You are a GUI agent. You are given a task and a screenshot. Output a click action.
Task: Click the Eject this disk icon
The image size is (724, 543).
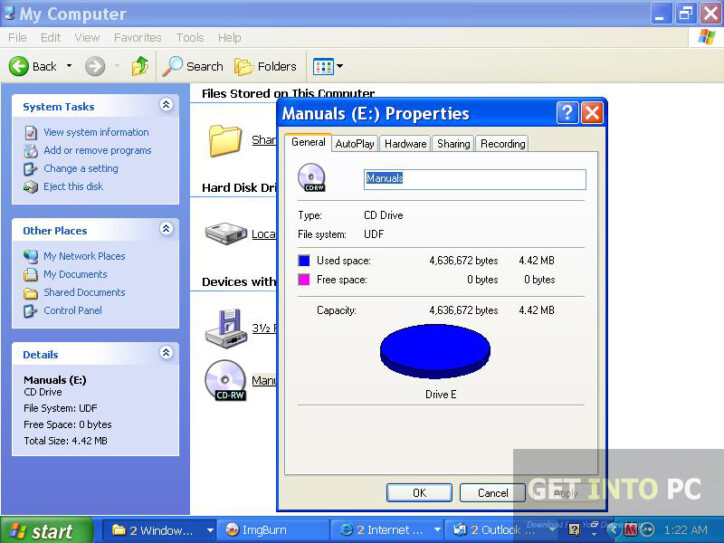tap(30, 187)
